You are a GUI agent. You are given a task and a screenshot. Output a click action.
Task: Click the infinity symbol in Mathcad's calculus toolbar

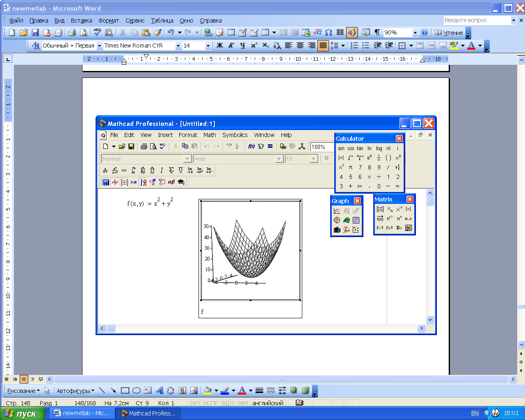pyautogui.click(x=124, y=170)
